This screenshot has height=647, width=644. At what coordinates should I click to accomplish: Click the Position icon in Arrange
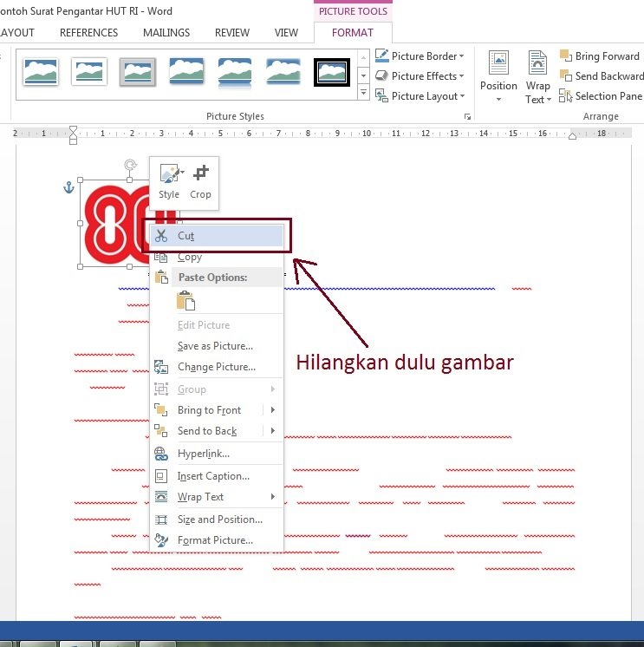coord(498,65)
